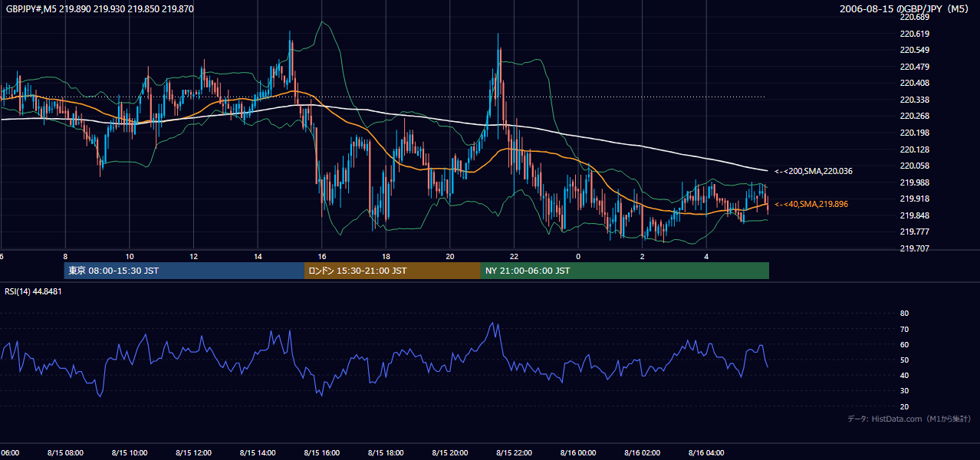Click the 東京 08:00-15:30 JST session bar

point(184,271)
